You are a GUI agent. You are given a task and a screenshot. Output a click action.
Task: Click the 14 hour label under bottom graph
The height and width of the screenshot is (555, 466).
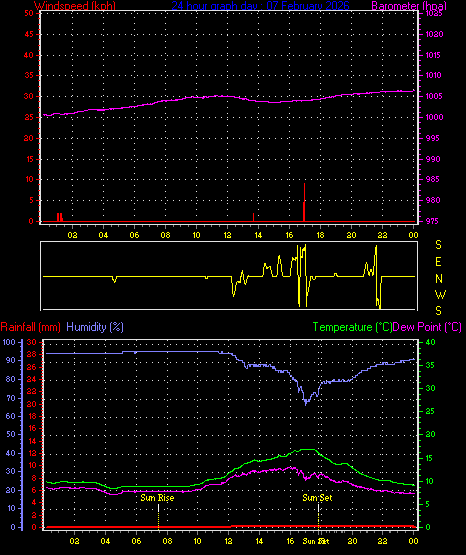click(x=259, y=541)
